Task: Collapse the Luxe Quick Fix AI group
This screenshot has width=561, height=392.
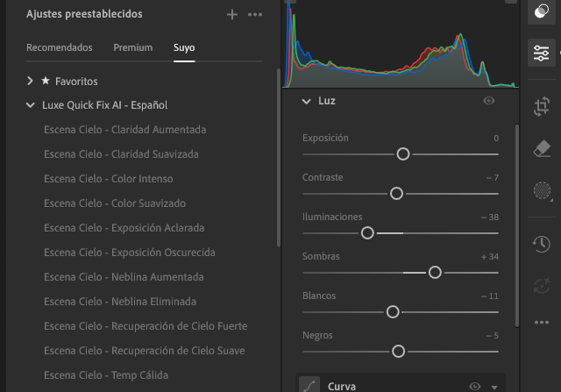Action: click(x=32, y=105)
